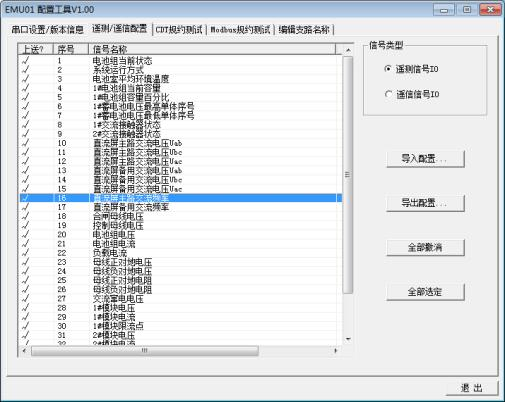Switch to the 编辑支路名称 tab
This screenshot has width=505, height=402.
[x=304, y=30]
